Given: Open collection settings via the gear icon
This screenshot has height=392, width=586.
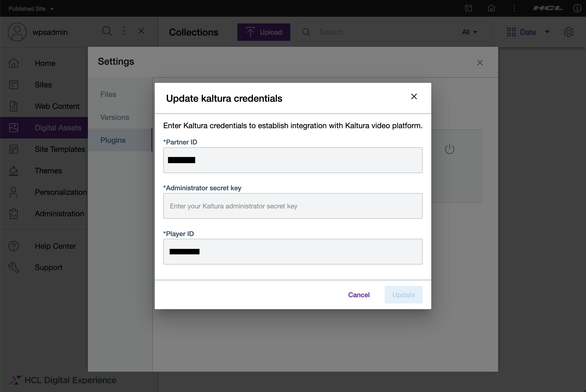Looking at the screenshot, I should (x=569, y=32).
